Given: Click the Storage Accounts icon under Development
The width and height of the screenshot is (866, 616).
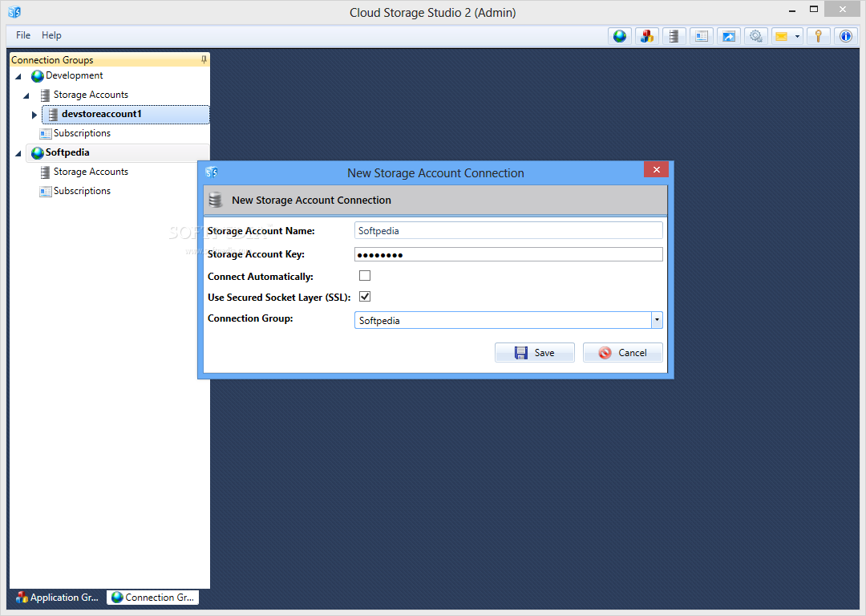Looking at the screenshot, I should tap(45, 95).
